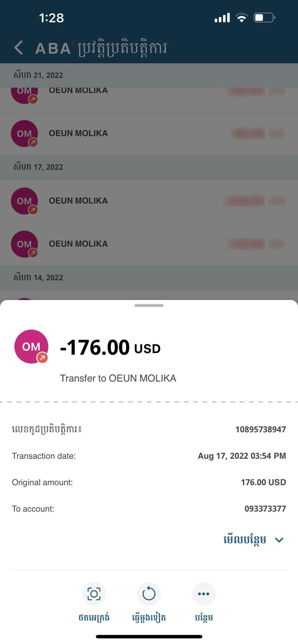Tap the ថតអេក្រង់ label
The height and width of the screenshot is (644, 298).
94,618
